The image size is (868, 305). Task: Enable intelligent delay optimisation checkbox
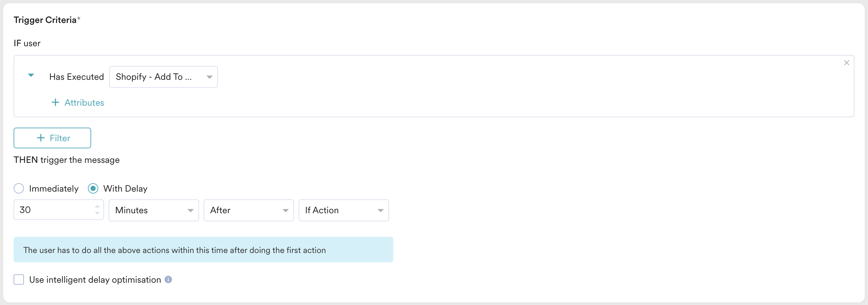tap(19, 280)
